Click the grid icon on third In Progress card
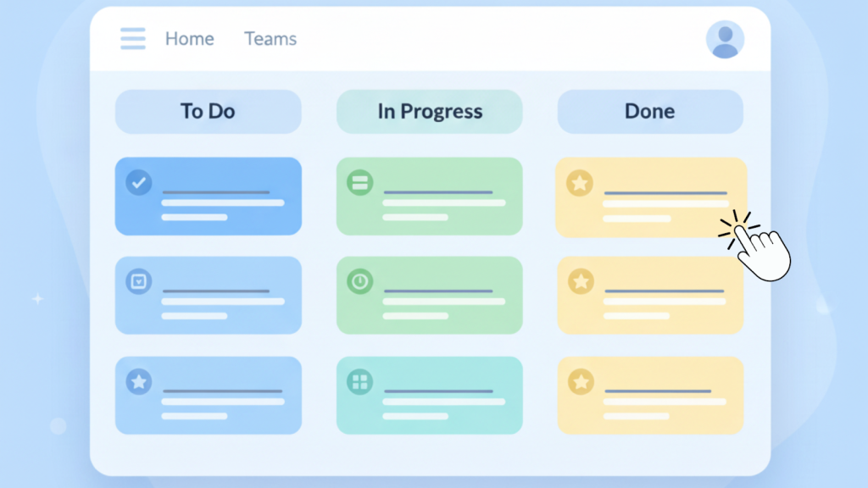This screenshot has width=868, height=488. coord(359,381)
